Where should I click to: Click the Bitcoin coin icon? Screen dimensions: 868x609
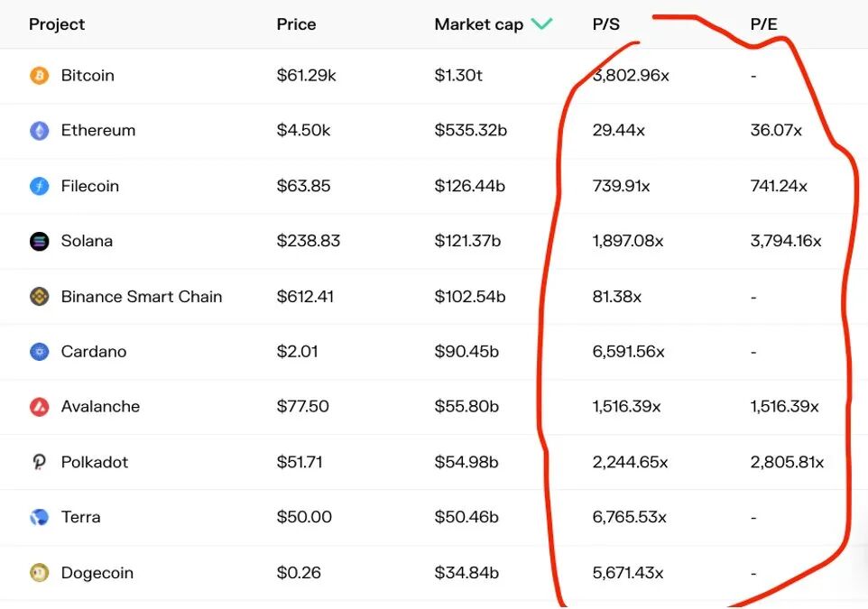click(40, 76)
